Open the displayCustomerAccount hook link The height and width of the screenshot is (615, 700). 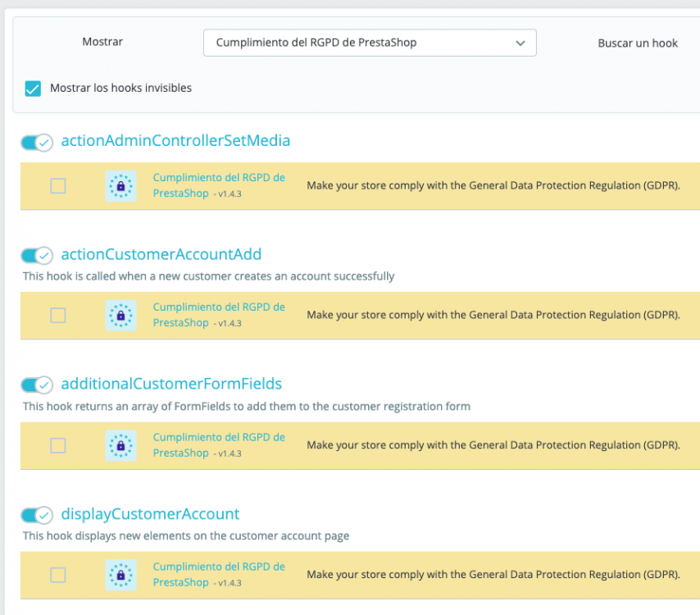coord(150,514)
